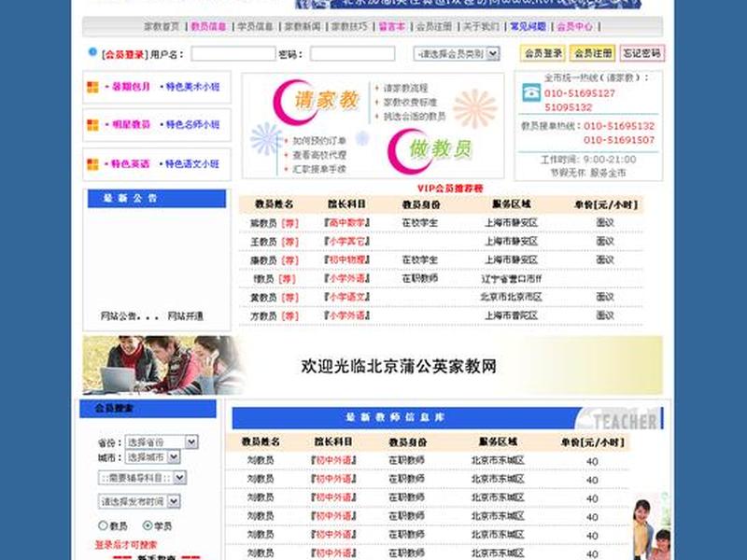747x560 pixels.
Task: Open the 选择城市 city dropdown
Action: [152, 457]
